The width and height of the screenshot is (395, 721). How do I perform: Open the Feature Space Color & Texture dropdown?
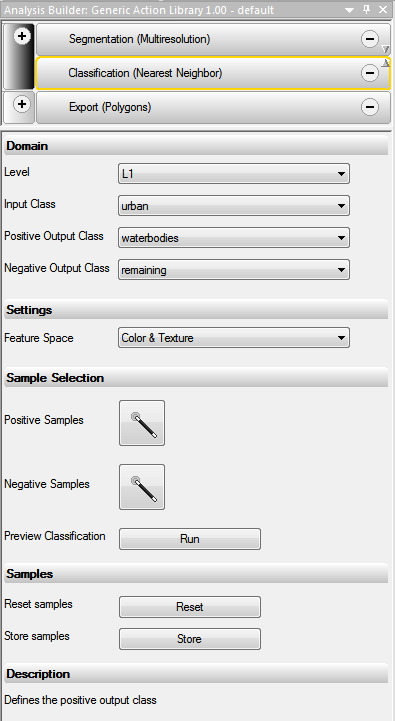[234, 338]
